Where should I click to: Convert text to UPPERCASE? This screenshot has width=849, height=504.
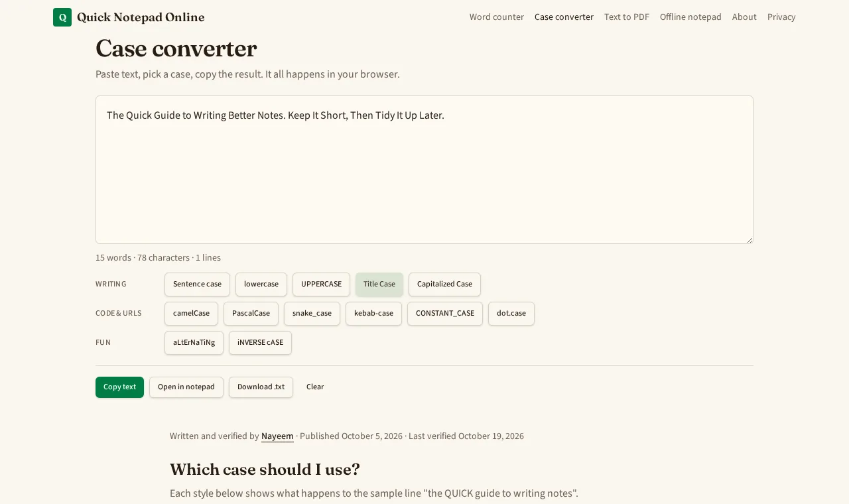[x=321, y=284]
